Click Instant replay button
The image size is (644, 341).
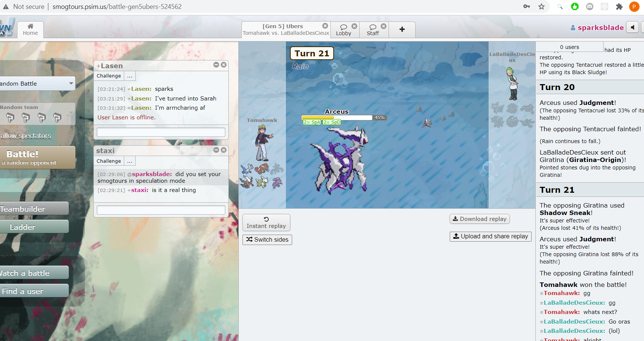[x=266, y=222]
